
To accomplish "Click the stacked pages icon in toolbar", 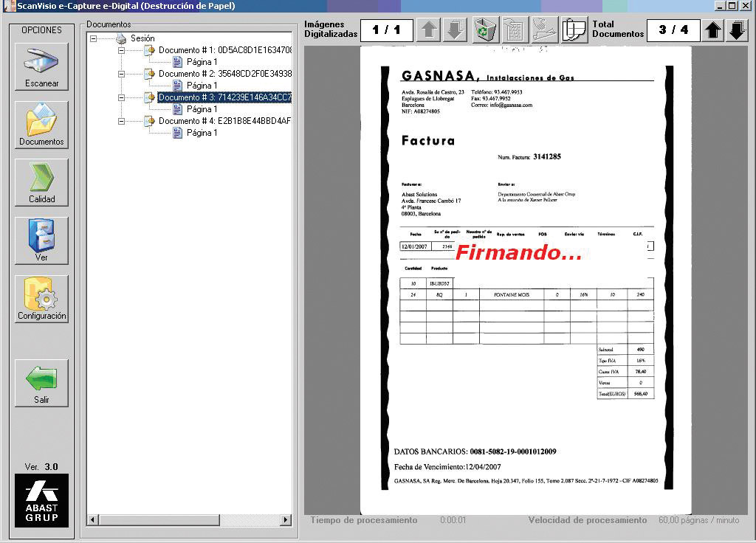I will pyautogui.click(x=574, y=30).
